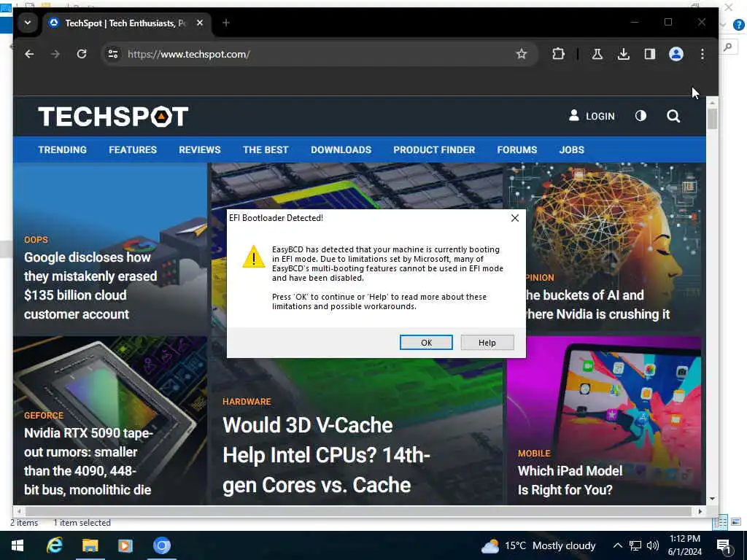Viewport: 747px width, 560px height.
Task: Open Chrome Labs flask icon
Action: tap(597, 54)
